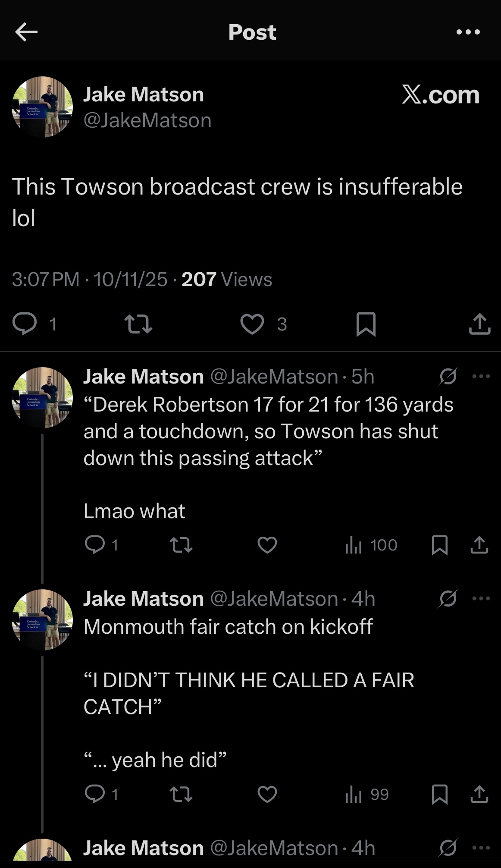Open the @JakeMatson handle link
501x868 pixels.
click(x=147, y=120)
